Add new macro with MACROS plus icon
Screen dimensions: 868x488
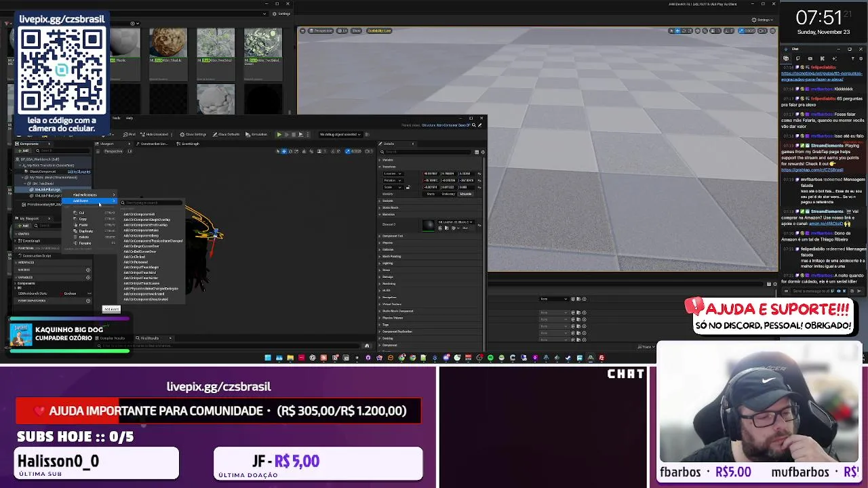tap(88, 270)
